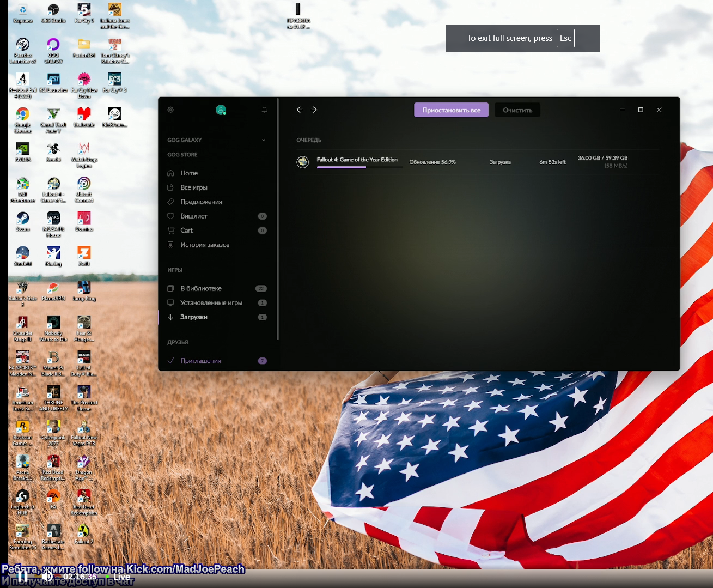This screenshot has height=588, width=713.
Task: Click the download arrow icon beside Загрузки
Action: click(x=170, y=317)
